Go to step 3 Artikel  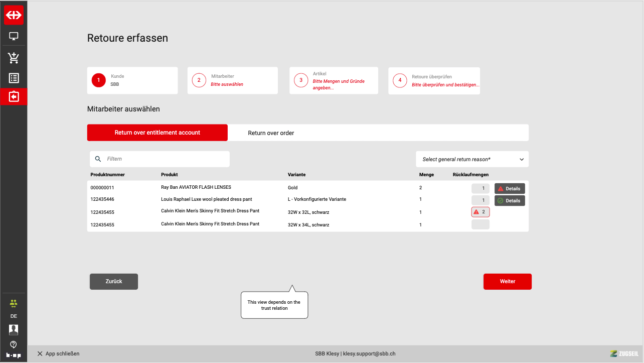coord(334,80)
